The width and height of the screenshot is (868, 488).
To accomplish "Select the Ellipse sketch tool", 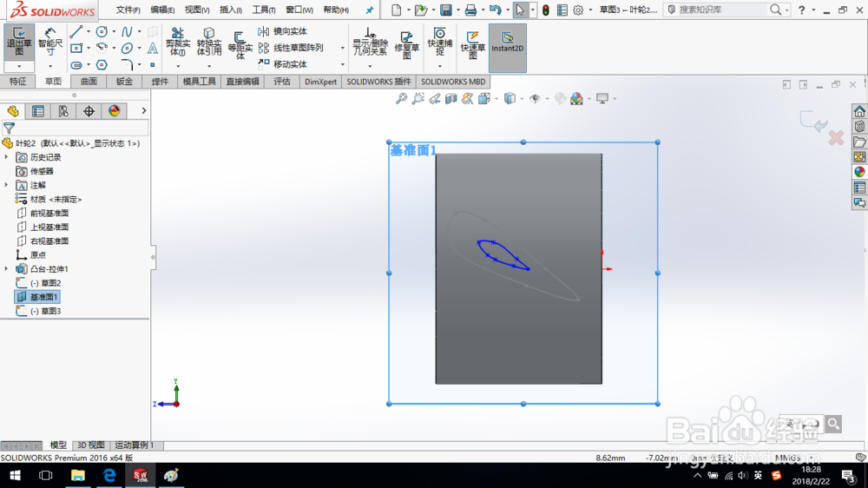I will (x=127, y=48).
